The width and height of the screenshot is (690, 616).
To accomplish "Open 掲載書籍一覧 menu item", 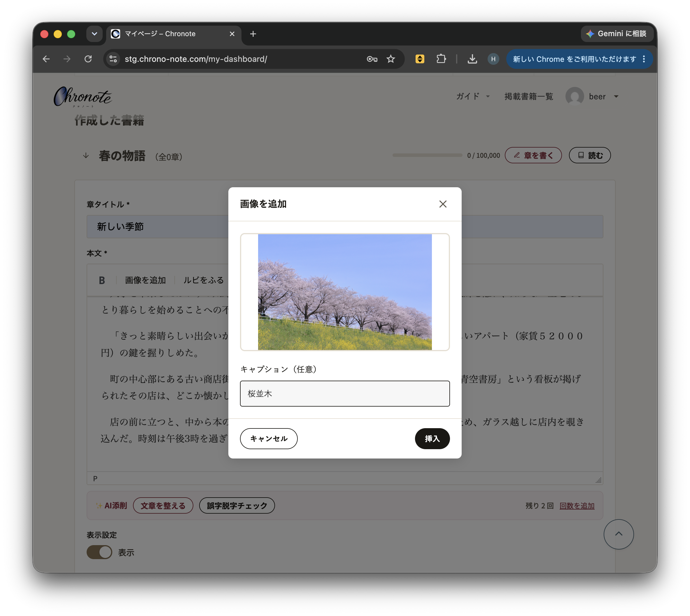I will [529, 97].
